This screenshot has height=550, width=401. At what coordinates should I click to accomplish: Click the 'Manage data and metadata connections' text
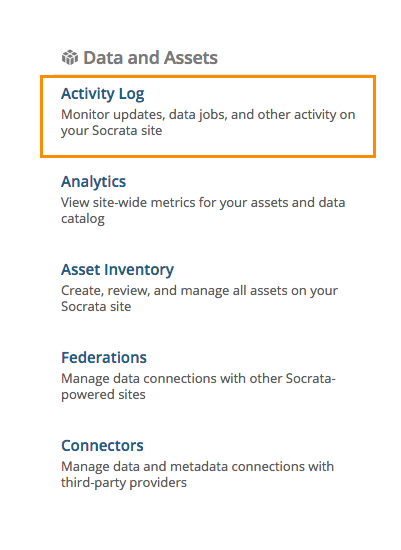click(x=198, y=467)
